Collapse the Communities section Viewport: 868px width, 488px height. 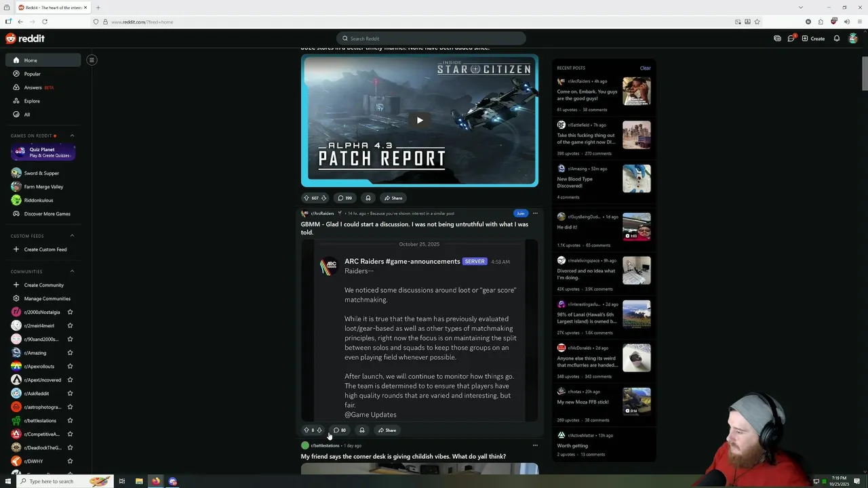[x=72, y=271]
